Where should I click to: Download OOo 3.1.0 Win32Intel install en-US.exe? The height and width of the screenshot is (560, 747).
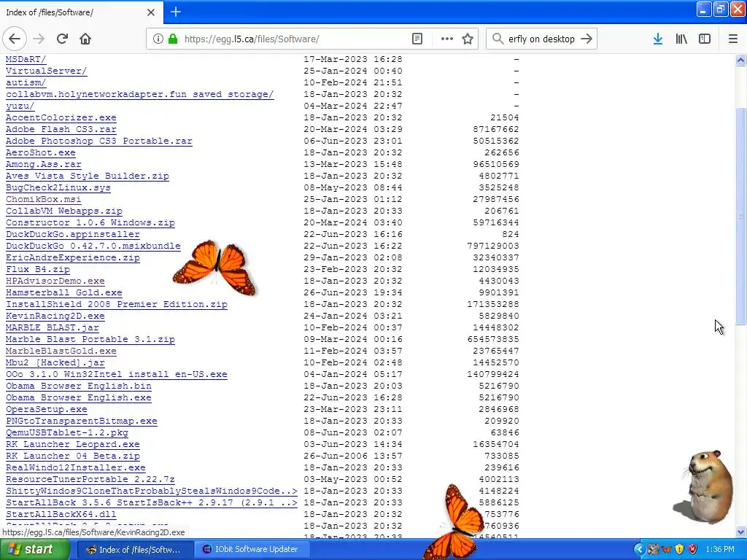(116, 374)
